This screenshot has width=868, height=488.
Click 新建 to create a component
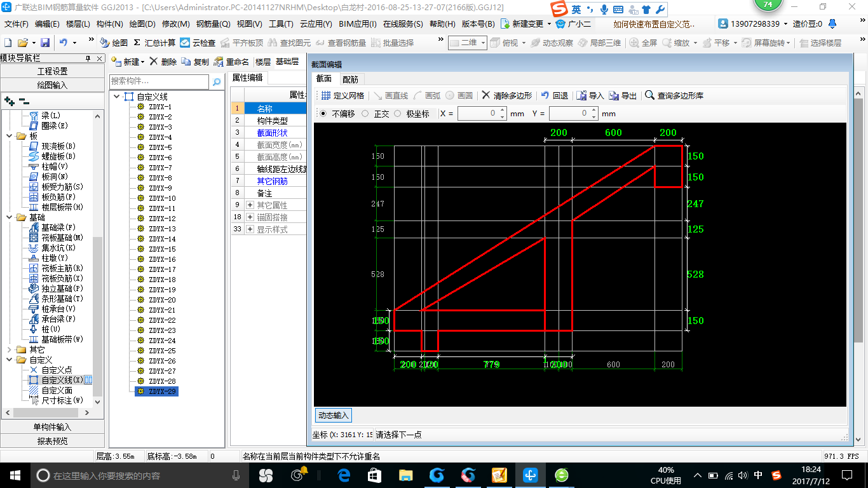(127, 62)
